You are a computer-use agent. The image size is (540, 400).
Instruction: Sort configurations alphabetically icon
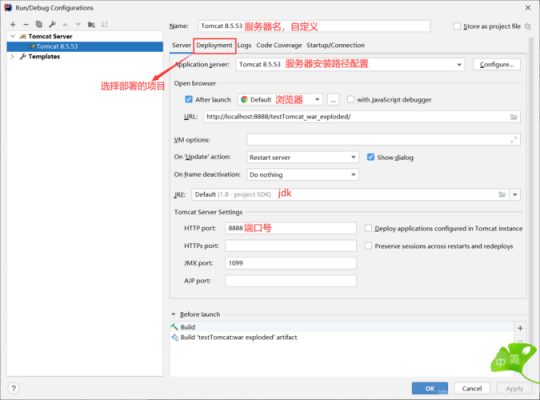point(104,24)
